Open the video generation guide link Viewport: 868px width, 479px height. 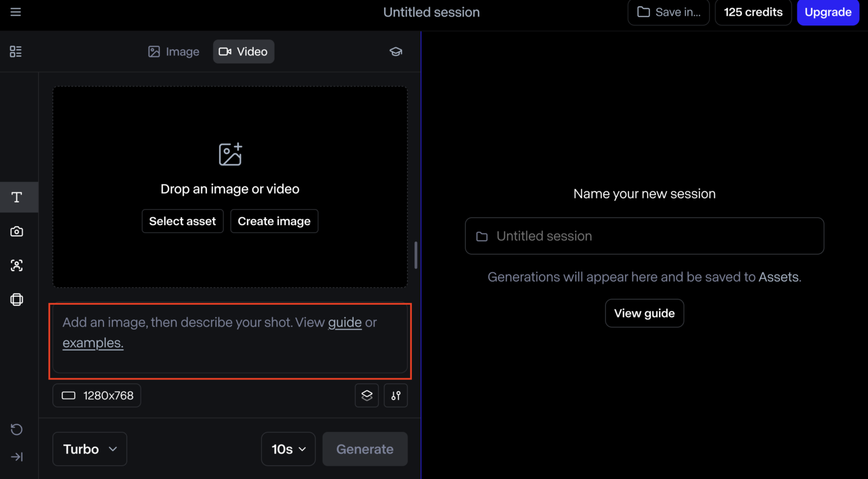345,322
